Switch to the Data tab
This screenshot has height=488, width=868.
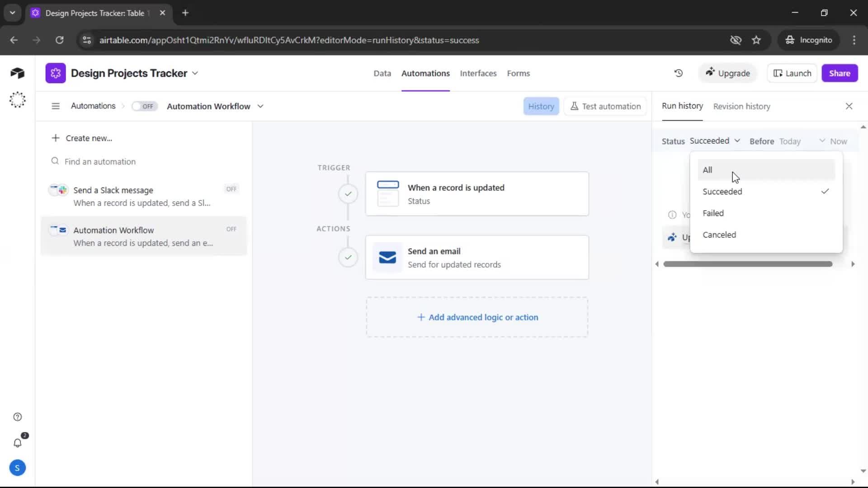[x=382, y=73]
